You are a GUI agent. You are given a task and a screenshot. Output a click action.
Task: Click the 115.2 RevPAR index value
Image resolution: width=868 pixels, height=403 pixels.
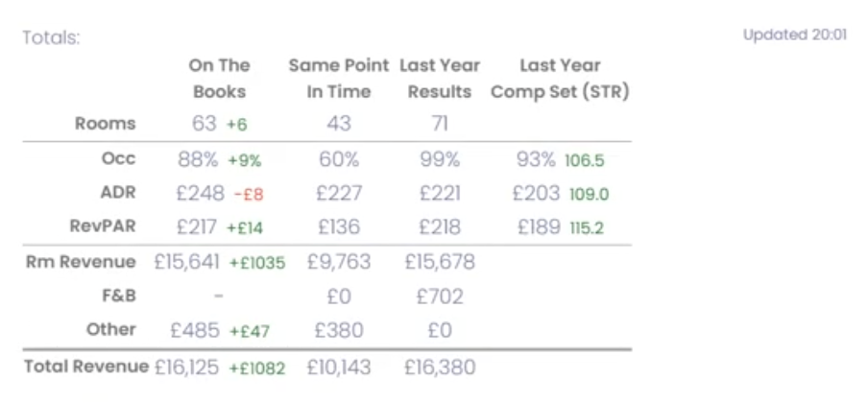coord(588,228)
